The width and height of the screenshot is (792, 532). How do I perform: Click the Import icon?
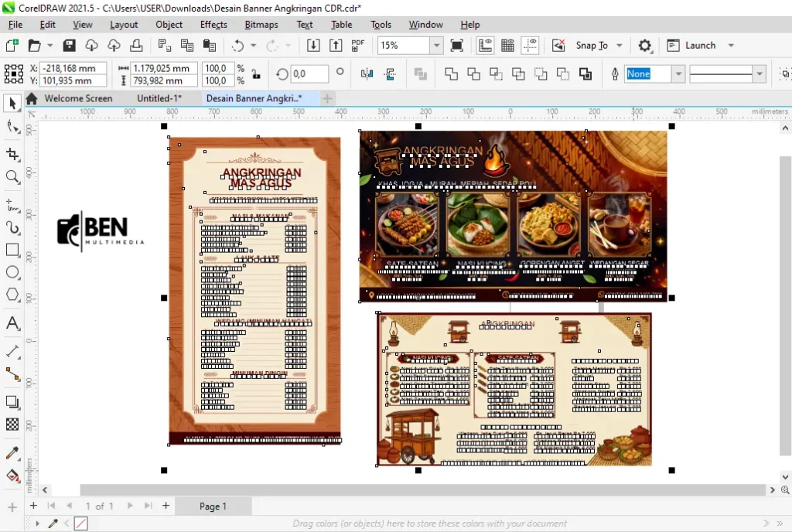pyautogui.click(x=313, y=46)
